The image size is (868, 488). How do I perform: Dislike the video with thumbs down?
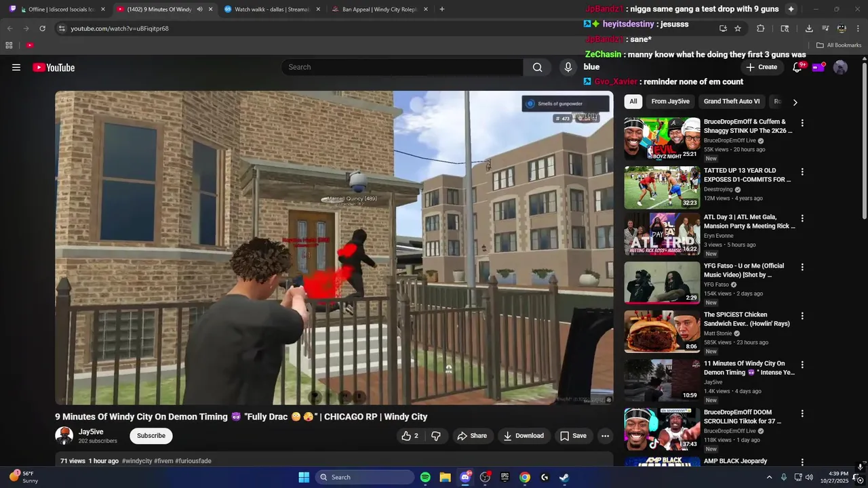click(x=436, y=436)
